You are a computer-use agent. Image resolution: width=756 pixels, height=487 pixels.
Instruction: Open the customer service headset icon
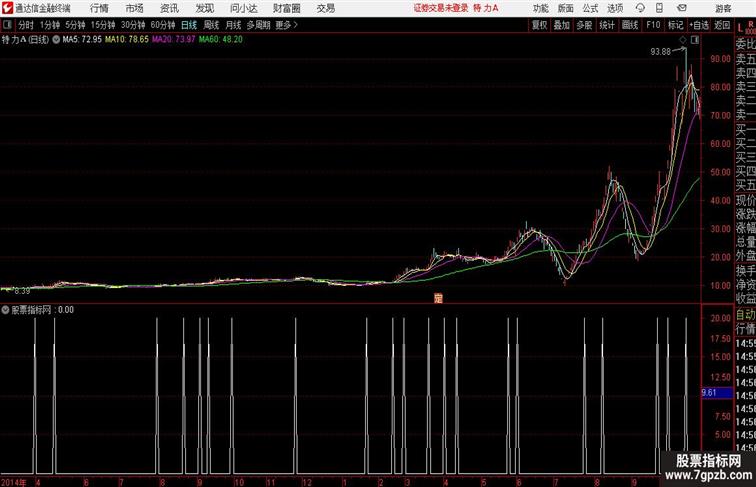pos(640,8)
